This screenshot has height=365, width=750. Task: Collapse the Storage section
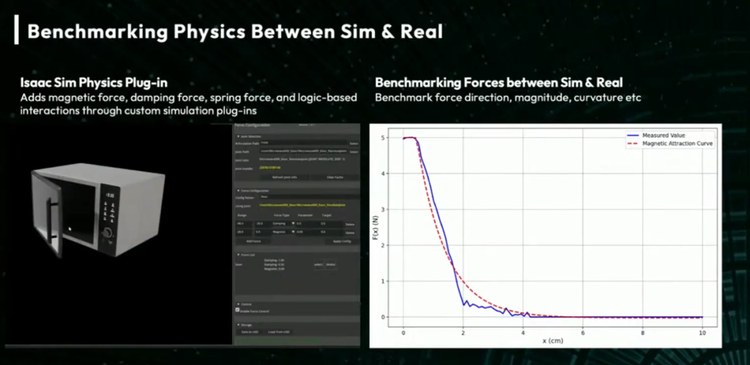pos(239,325)
